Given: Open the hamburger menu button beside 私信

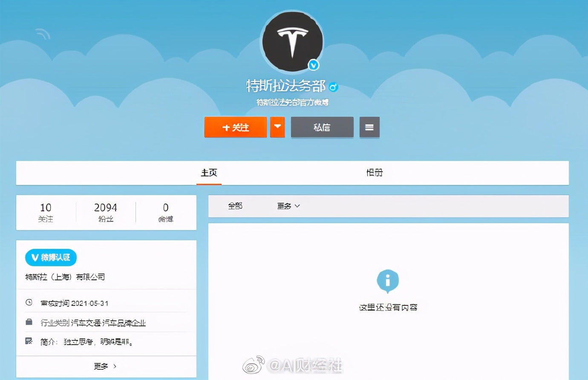Looking at the screenshot, I should point(369,127).
